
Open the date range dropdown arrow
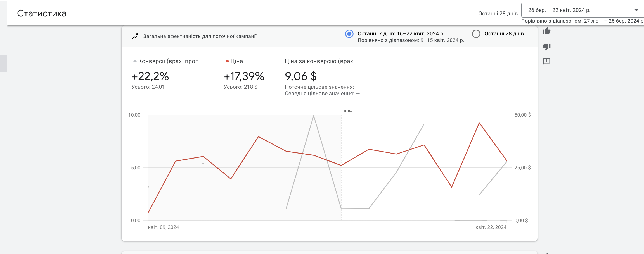[x=636, y=10]
